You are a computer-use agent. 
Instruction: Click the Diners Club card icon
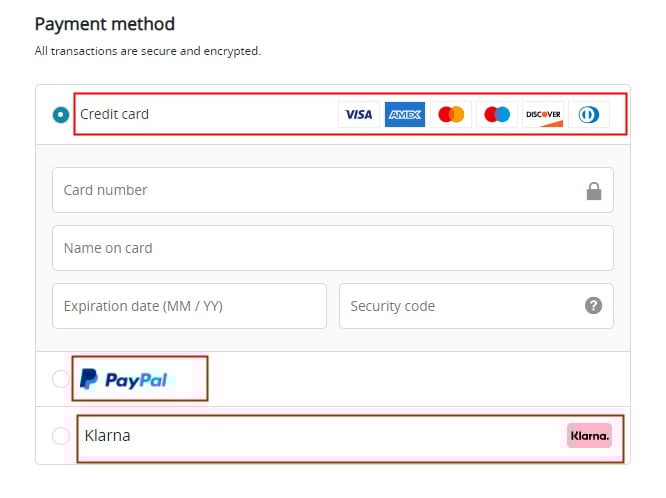point(588,115)
